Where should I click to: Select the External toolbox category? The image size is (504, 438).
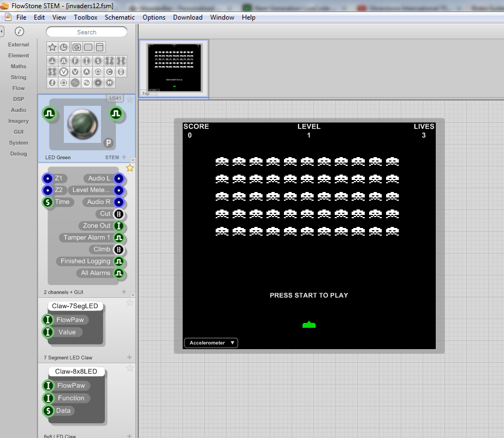19,45
